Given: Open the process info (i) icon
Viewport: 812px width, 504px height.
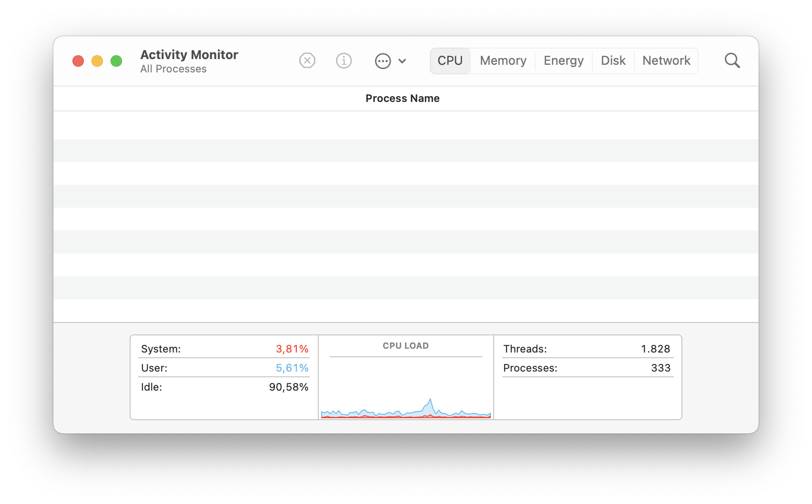Looking at the screenshot, I should coord(344,60).
